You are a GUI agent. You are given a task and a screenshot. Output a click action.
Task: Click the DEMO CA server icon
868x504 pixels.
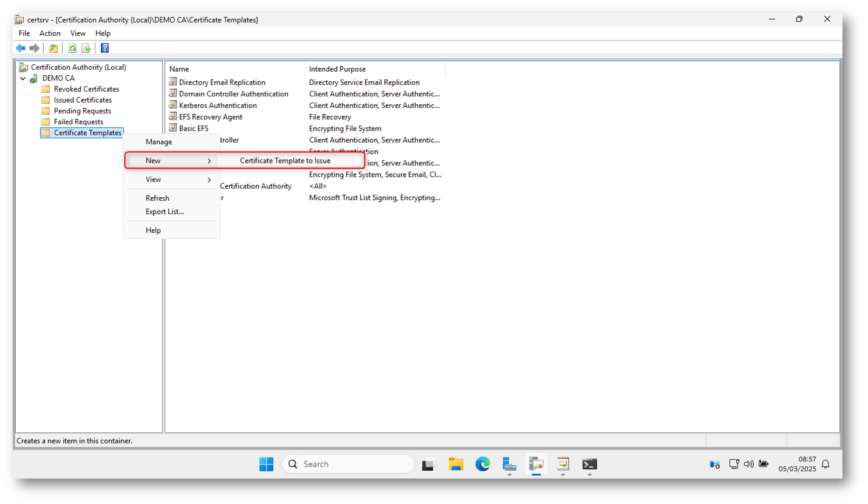(x=34, y=78)
